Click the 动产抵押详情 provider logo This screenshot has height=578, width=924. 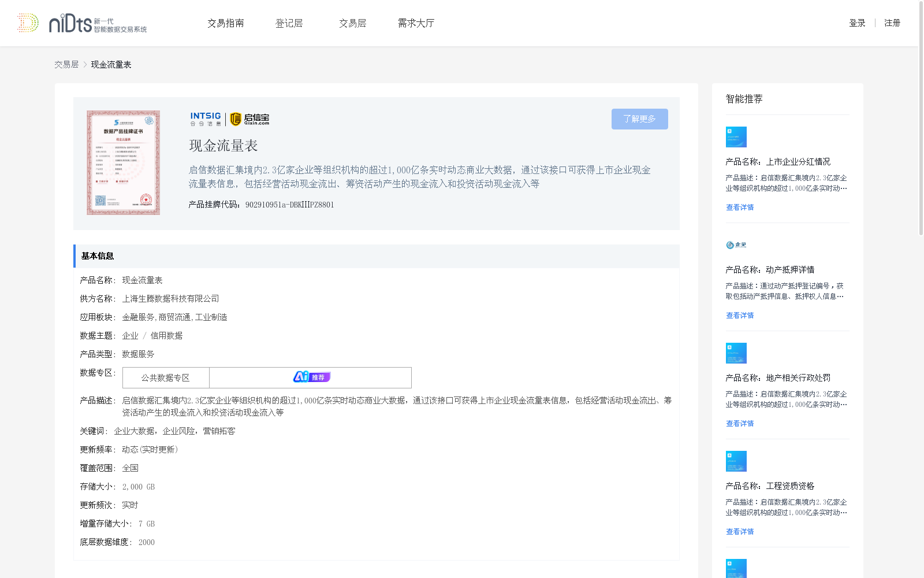[736, 245]
